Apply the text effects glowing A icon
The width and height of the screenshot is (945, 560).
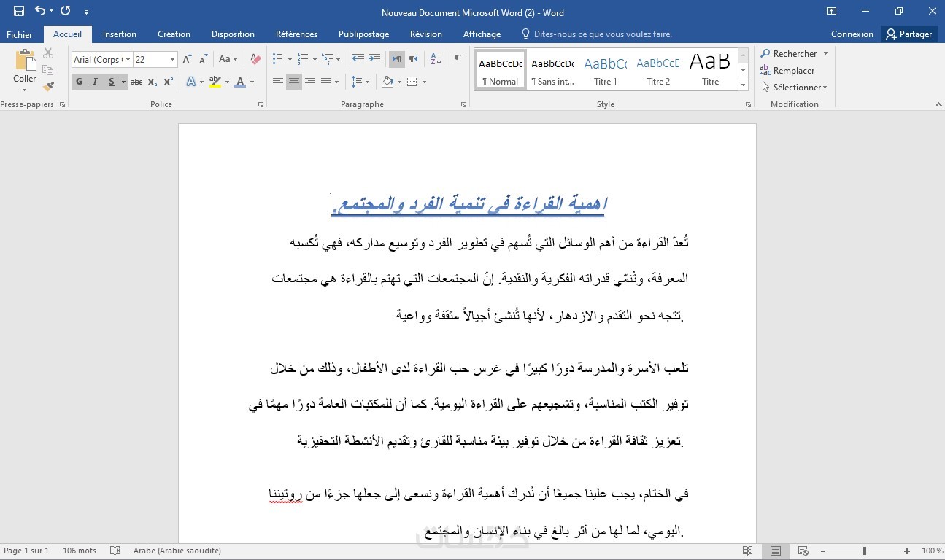click(x=191, y=82)
